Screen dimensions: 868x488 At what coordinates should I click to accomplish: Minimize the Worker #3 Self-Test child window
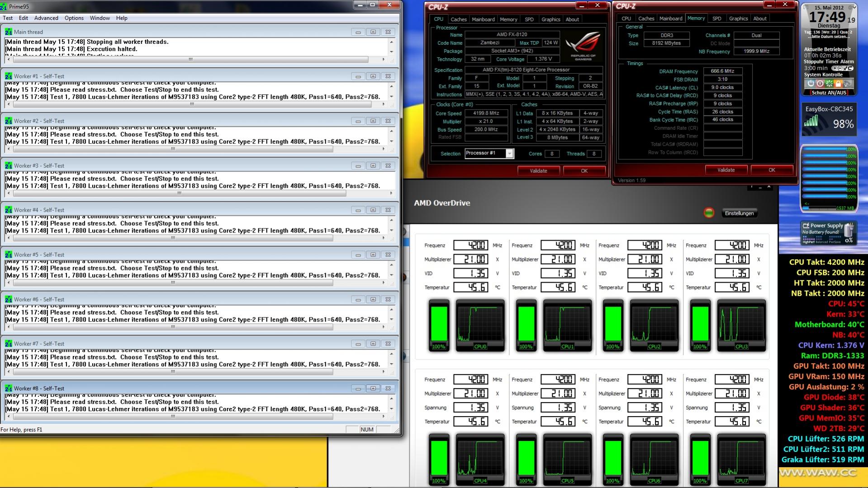pos(358,166)
